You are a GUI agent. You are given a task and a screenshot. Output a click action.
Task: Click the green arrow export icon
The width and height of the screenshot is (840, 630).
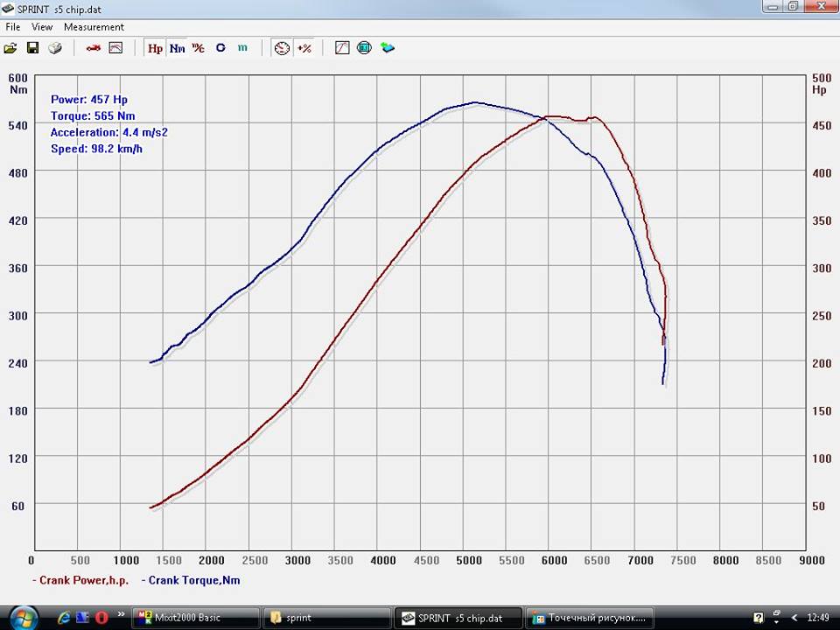[387, 48]
